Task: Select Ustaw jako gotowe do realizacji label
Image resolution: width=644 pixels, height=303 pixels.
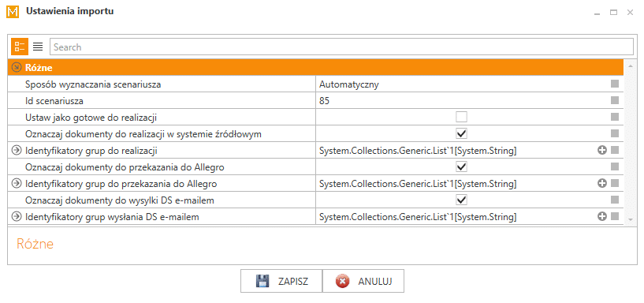Action: tap(91, 118)
